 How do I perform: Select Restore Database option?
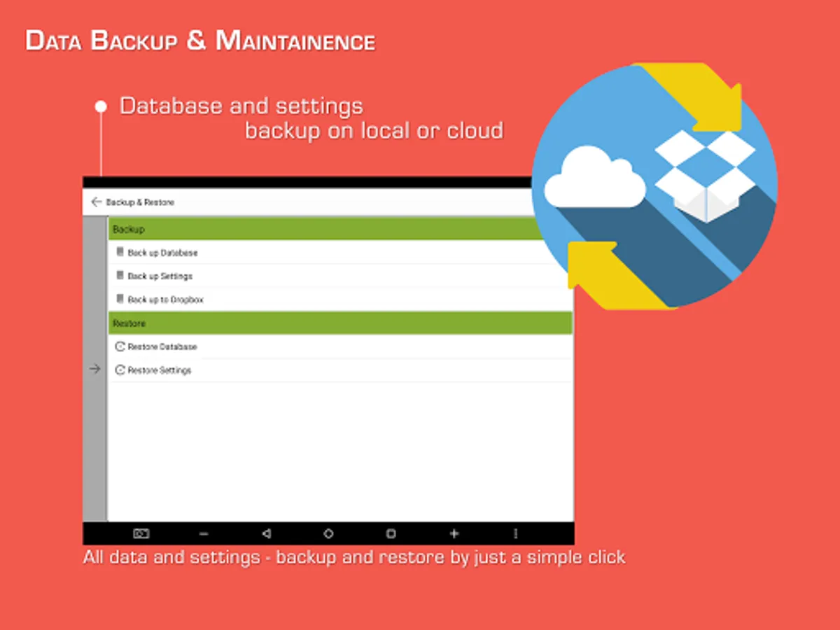(x=341, y=346)
